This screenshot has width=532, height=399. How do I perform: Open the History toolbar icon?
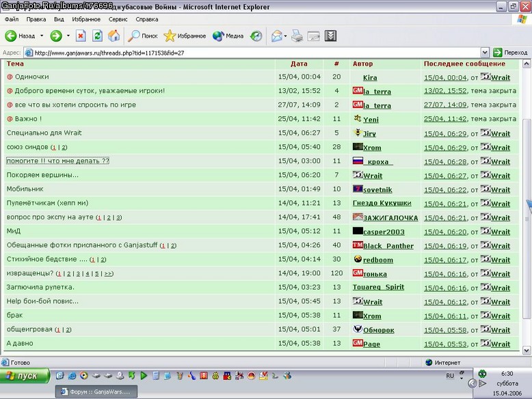pyautogui.click(x=256, y=36)
